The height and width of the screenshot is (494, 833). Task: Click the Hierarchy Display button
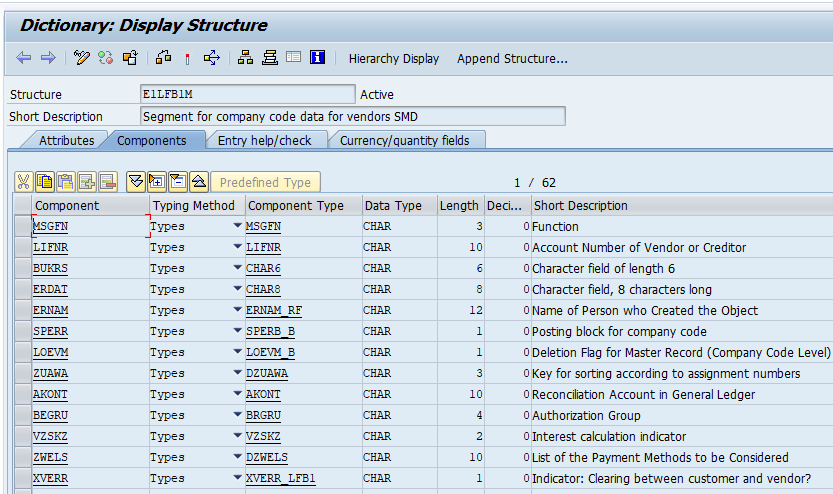coord(393,59)
